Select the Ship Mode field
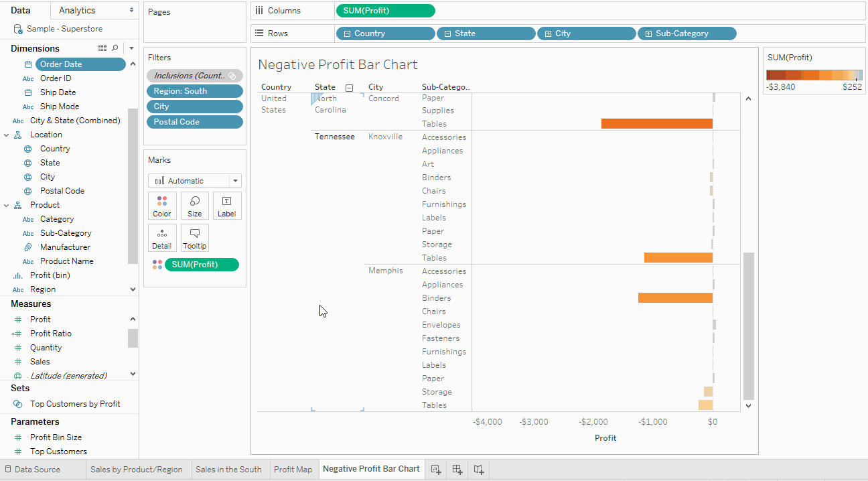The width and height of the screenshot is (868, 481). click(x=60, y=107)
